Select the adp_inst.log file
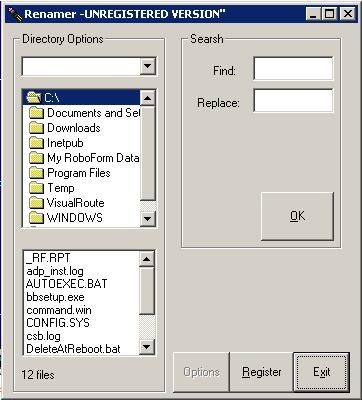362x400 pixels. tap(55, 271)
